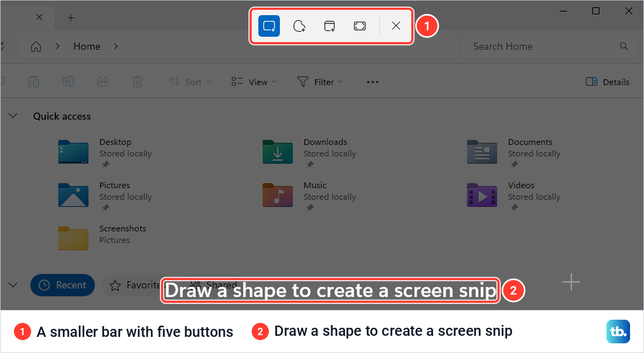Click the Home icon in address bar
Screen dimensions: 644x353
click(x=36, y=46)
